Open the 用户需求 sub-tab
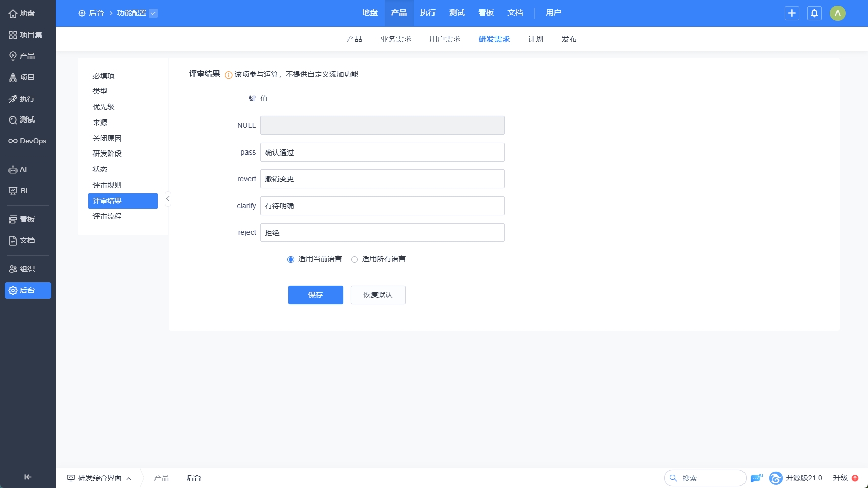868x488 pixels. click(x=445, y=39)
